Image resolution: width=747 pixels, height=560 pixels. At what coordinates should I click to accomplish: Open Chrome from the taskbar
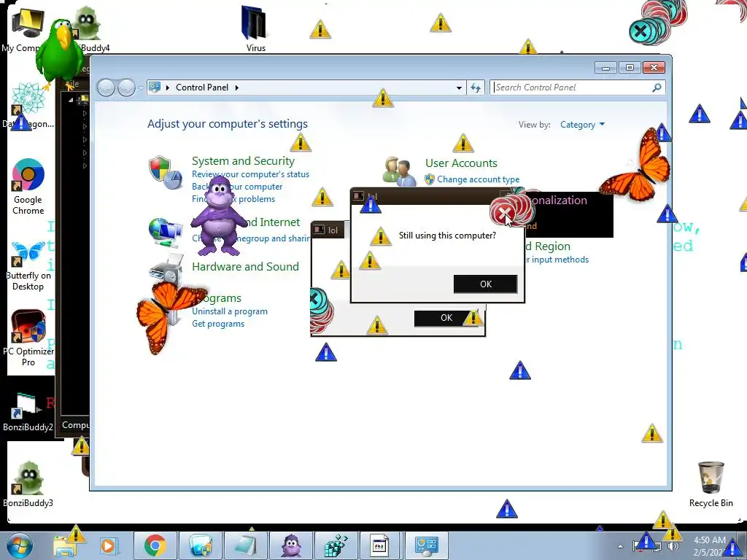pyautogui.click(x=155, y=545)
